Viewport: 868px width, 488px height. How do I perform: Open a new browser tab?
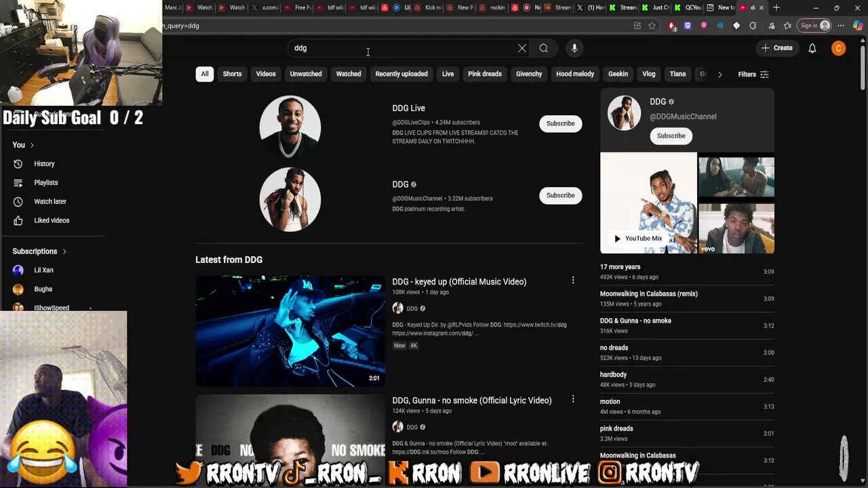point(776,7)
